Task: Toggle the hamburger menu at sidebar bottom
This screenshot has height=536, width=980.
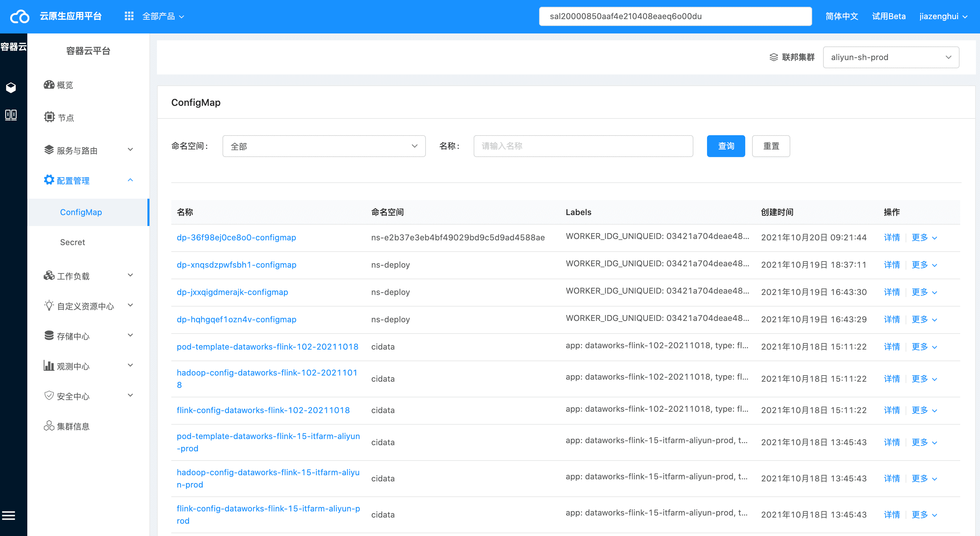Action: [9, 516]
